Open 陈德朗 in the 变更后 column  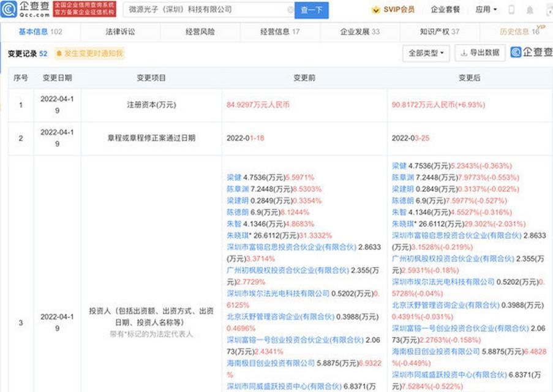(403, 200)
